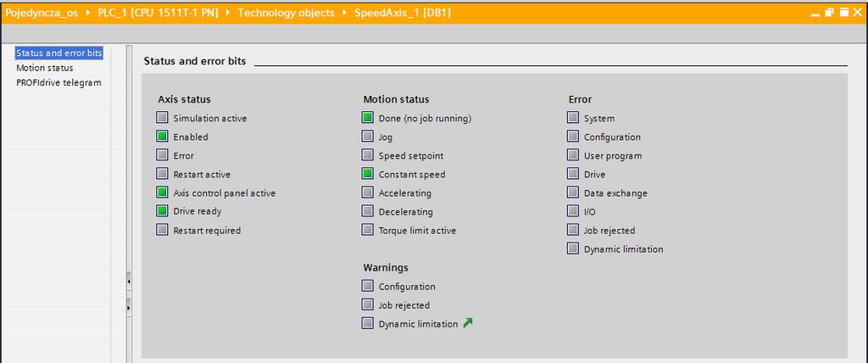
Task: Click the User program error indicator
Action: 573,155
